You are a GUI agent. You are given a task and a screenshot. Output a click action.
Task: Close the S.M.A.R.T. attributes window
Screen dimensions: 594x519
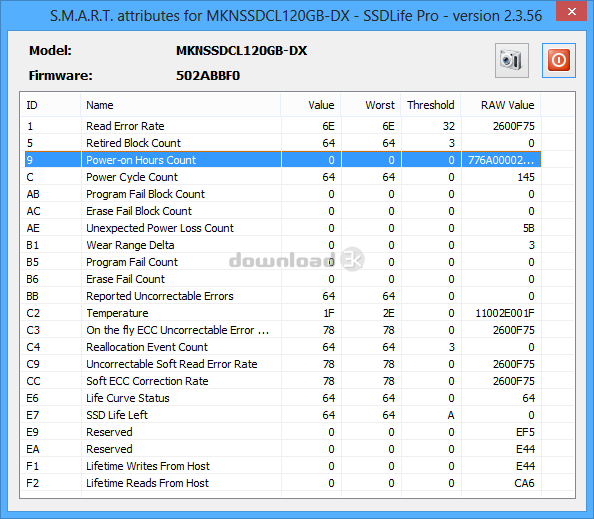pos(572,11)
